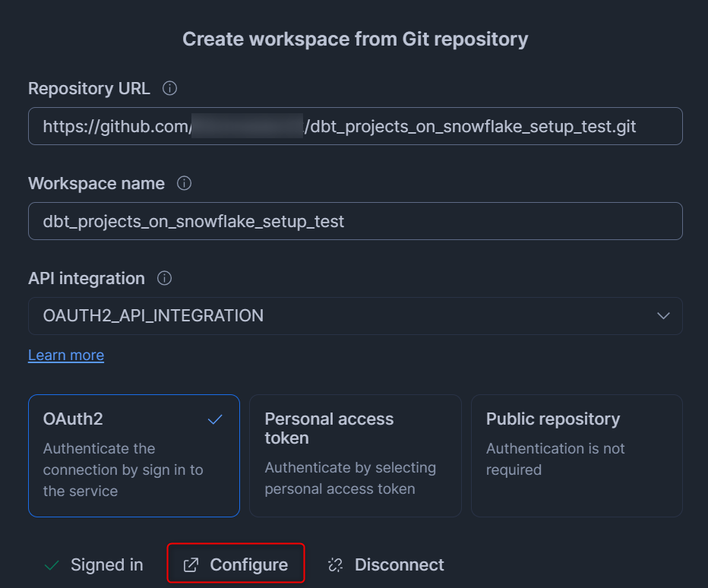Click the green checkmark beside Signed in
Image resolution: width=708 pixels, height=588 pixels.
pos(52,564)
